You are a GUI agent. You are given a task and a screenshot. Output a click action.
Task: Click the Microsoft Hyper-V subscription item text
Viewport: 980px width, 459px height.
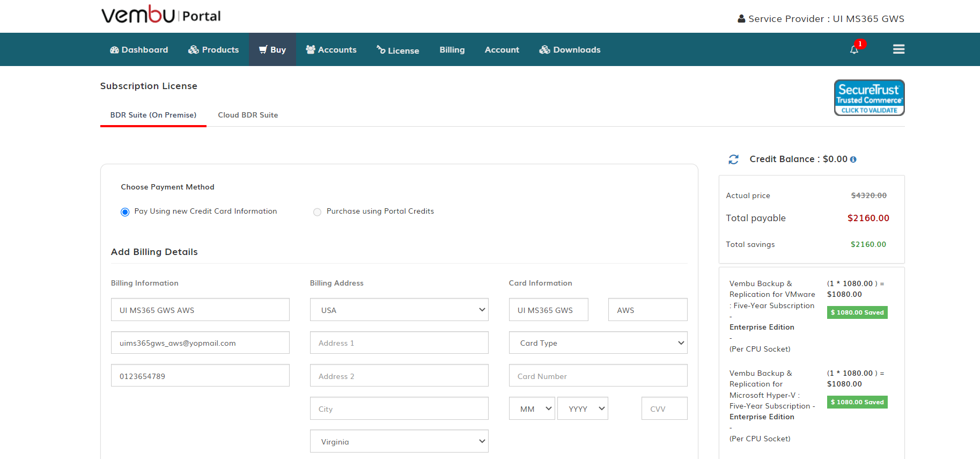(x=772, y=406)
